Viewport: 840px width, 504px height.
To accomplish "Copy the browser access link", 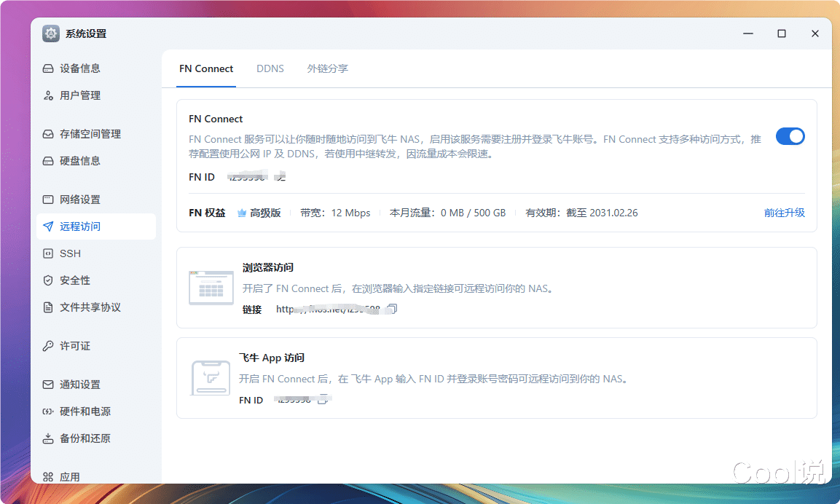I will [393, 309].
